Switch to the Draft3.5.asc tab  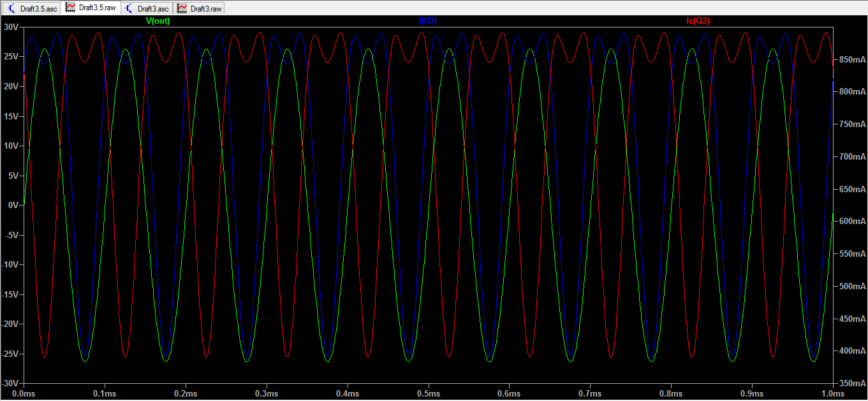click(x=32, y=8)
